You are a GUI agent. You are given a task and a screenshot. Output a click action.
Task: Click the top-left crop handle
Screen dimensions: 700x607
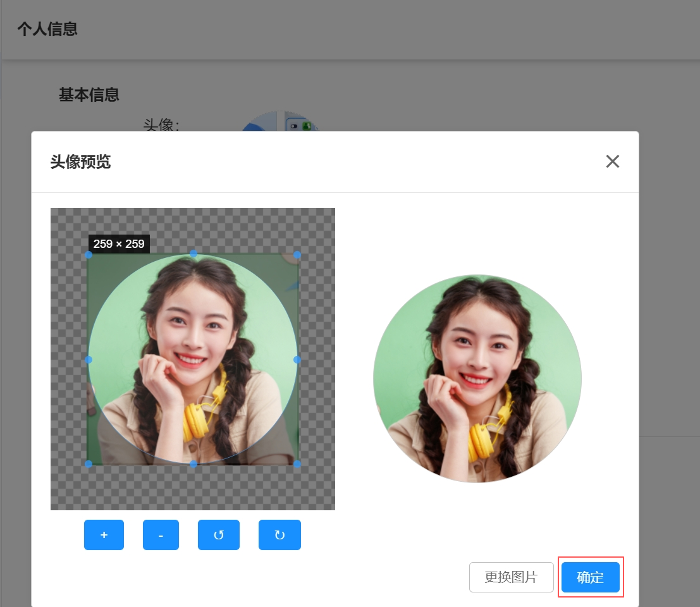click(89, 255)
